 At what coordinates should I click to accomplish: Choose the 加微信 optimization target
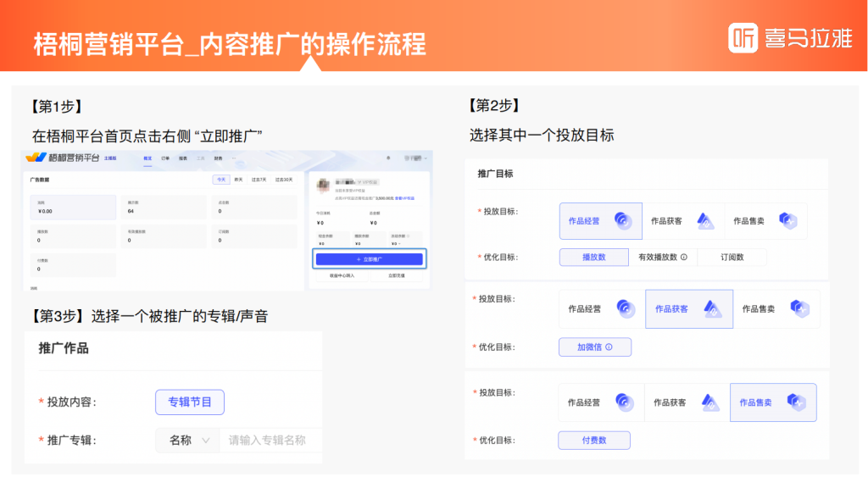click(595, 347)
